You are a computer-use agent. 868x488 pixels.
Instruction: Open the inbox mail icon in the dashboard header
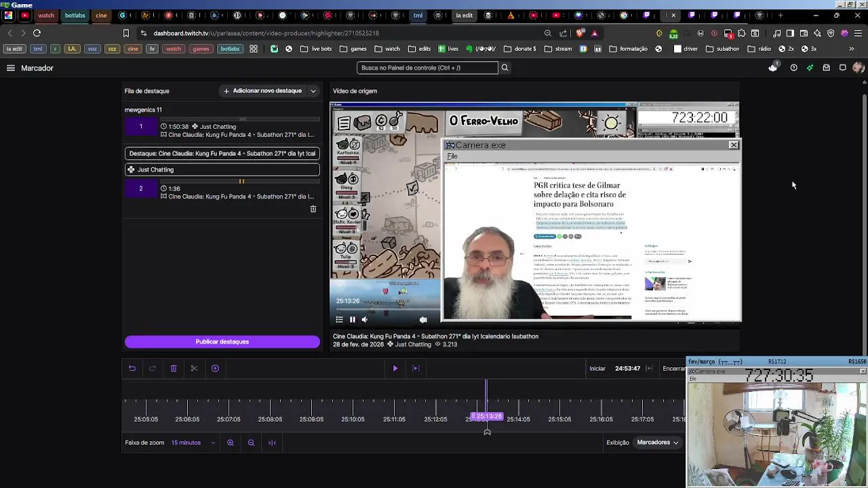coord(826,68)
